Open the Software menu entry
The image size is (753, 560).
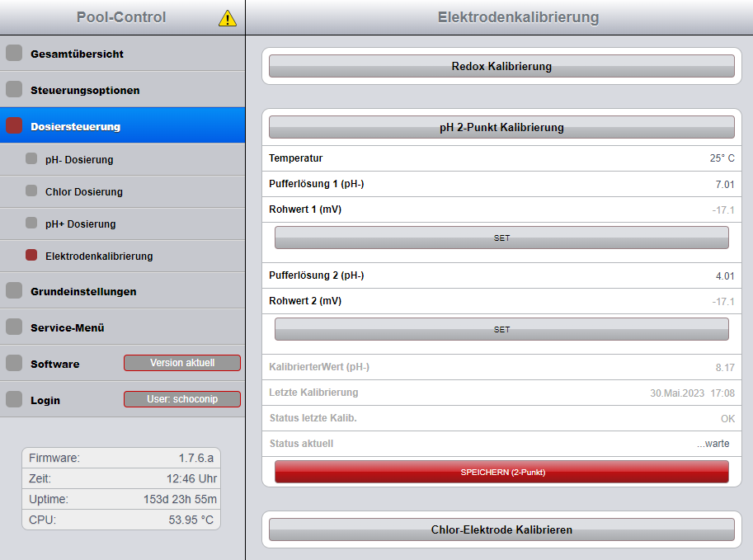[122, 363]
